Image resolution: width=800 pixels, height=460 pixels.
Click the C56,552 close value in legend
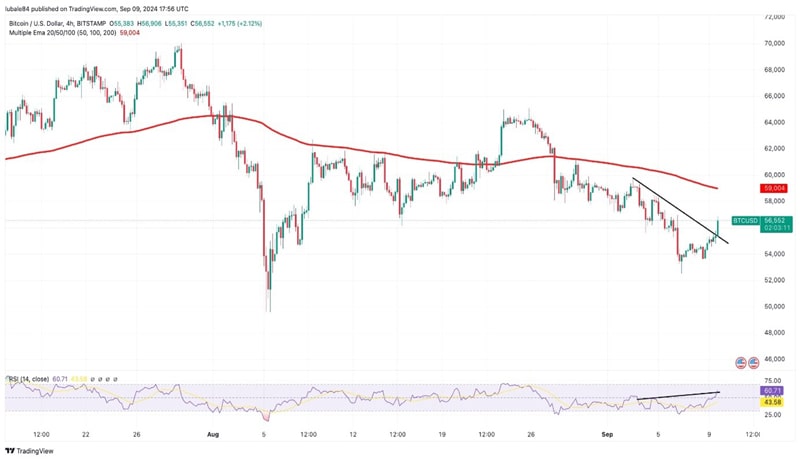(203, 23)
